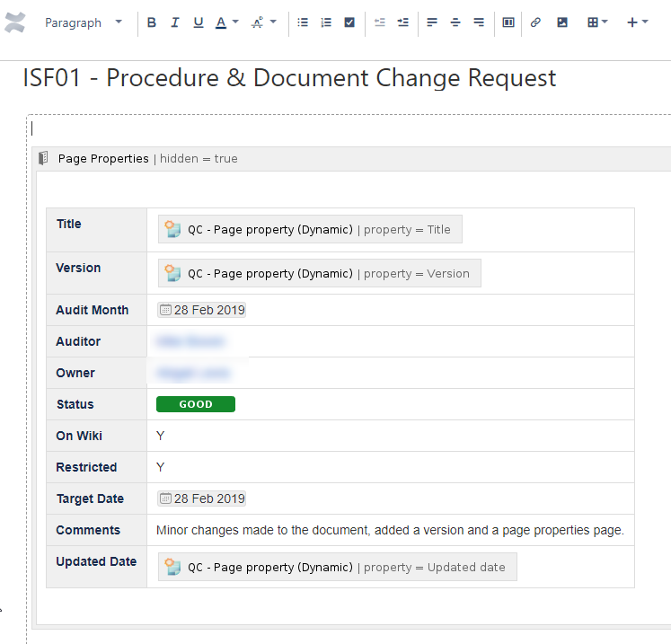Toggle bold formatting

tap(152, 22)
